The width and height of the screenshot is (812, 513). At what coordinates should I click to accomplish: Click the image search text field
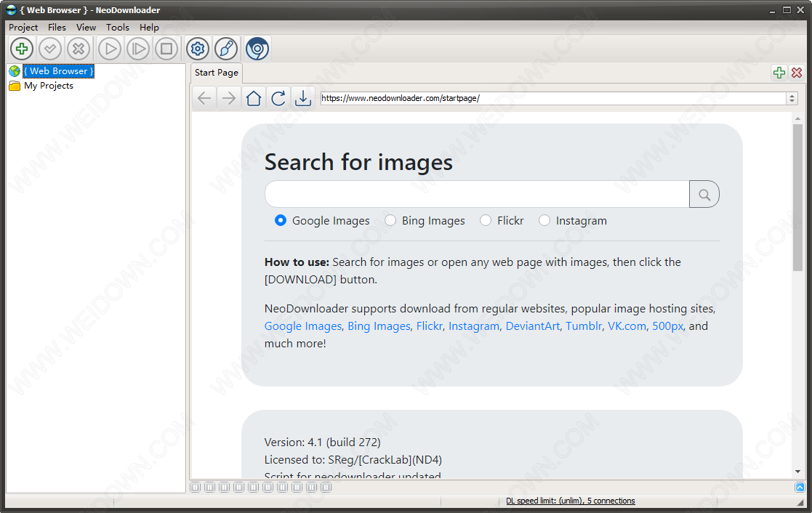click(477, 194)
